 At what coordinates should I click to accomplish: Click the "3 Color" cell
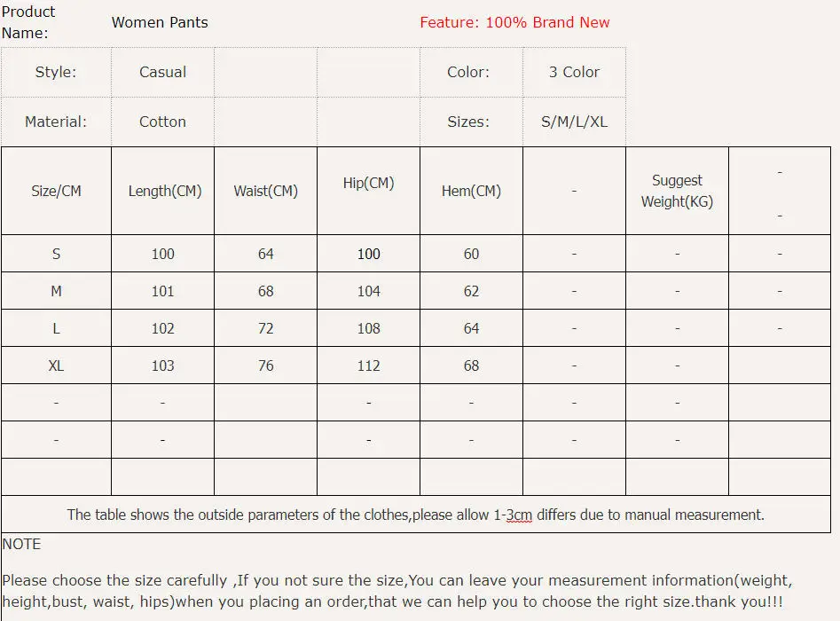click(574, 73)
